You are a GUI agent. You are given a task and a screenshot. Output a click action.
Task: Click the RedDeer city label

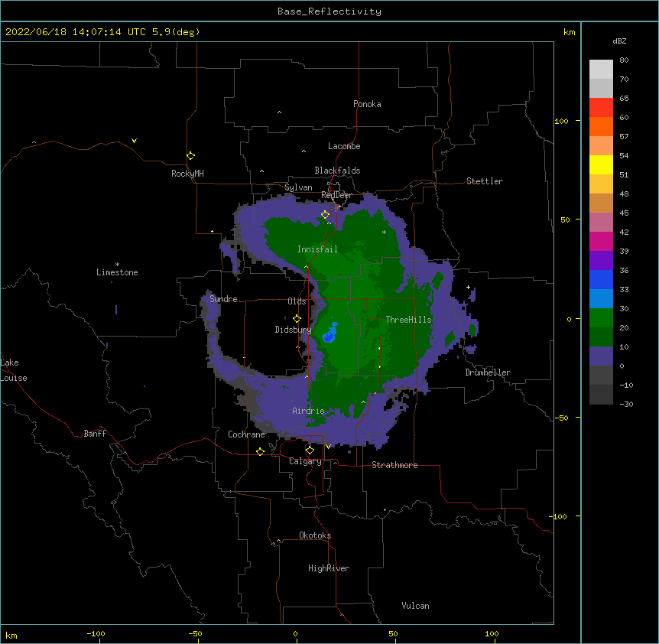(x=336, y=195)
